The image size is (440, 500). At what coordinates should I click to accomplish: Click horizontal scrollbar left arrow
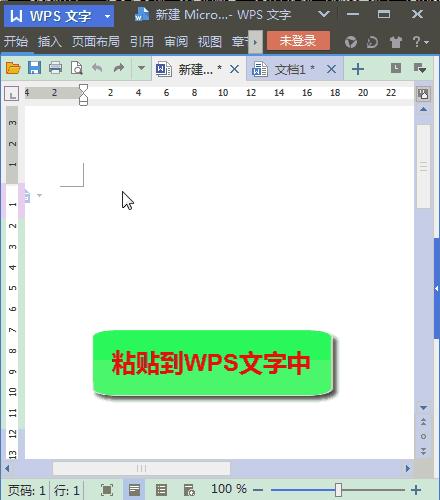click(x=7, y=468)
